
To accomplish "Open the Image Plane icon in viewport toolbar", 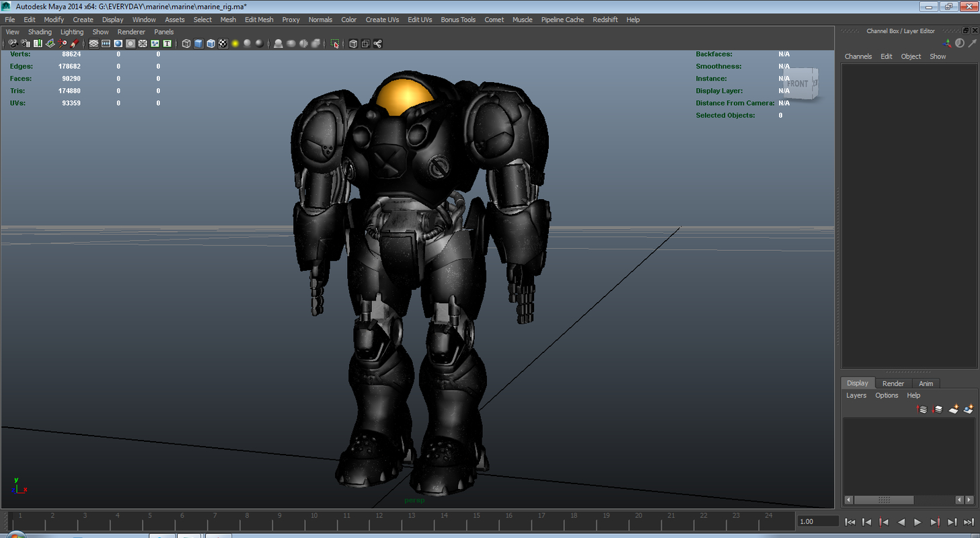I will coord(50,44).
